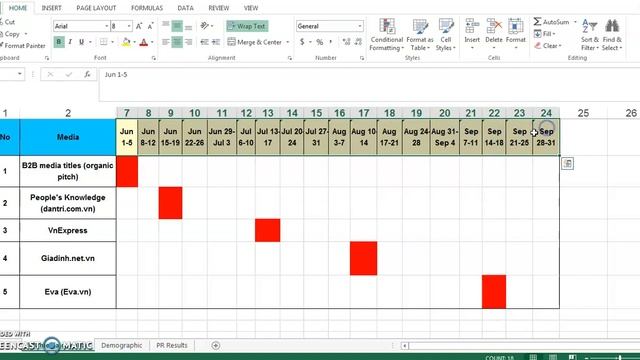Switch to the INSERT ribbon tab
Viewport: 640px width, 360px height.
[51, 8]
